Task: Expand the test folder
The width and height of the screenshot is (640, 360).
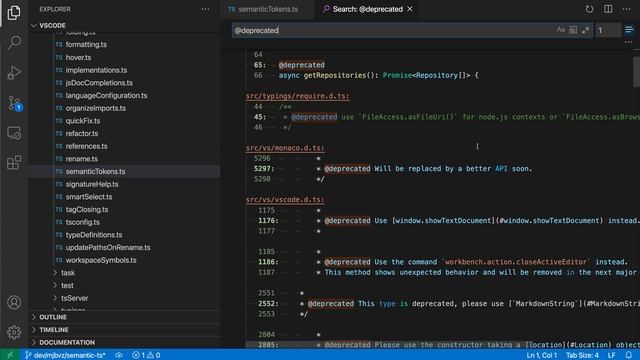Action: pyautogui.click(x=67, y=285)
